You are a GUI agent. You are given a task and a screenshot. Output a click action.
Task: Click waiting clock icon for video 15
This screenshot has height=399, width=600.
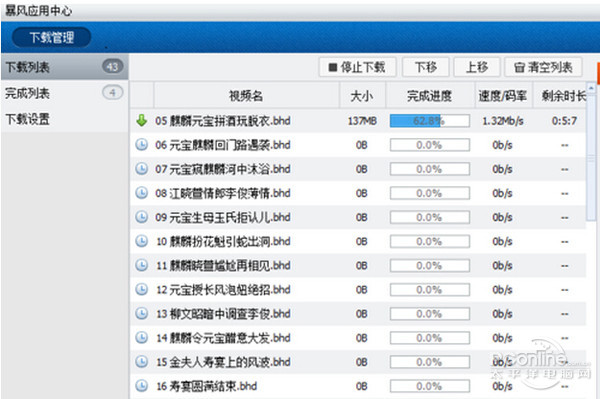coord(142,362)
